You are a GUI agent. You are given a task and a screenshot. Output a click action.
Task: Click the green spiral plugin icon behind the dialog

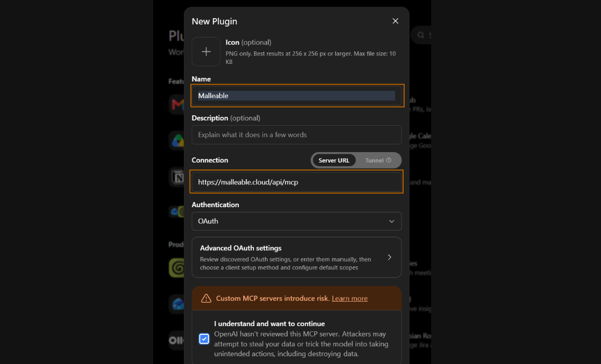tap(177, 267)
